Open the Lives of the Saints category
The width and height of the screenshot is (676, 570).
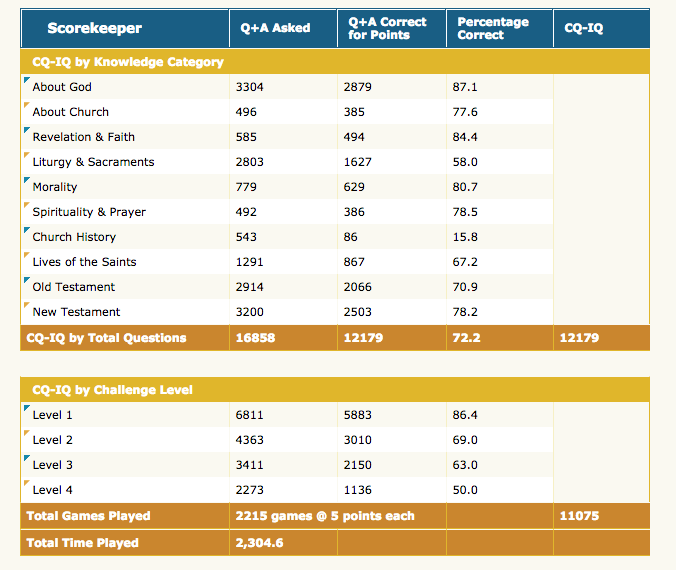click(84, 262)
